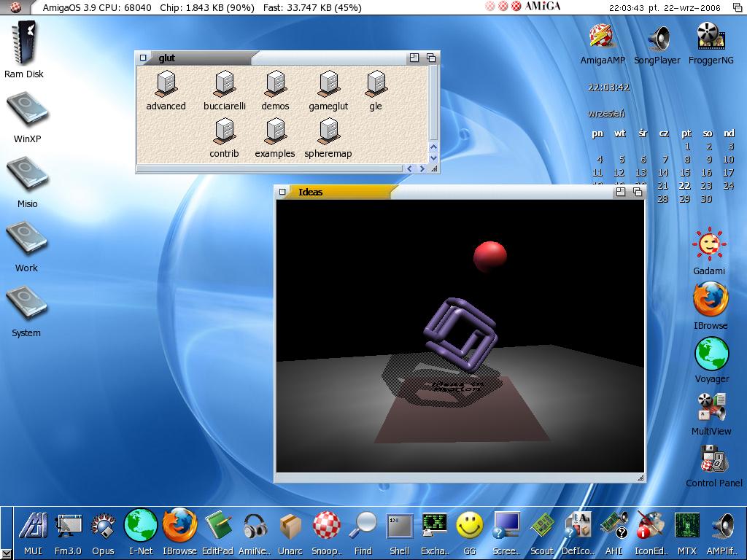
Task: Select the System drive icon
Action: tap(27, 303)
